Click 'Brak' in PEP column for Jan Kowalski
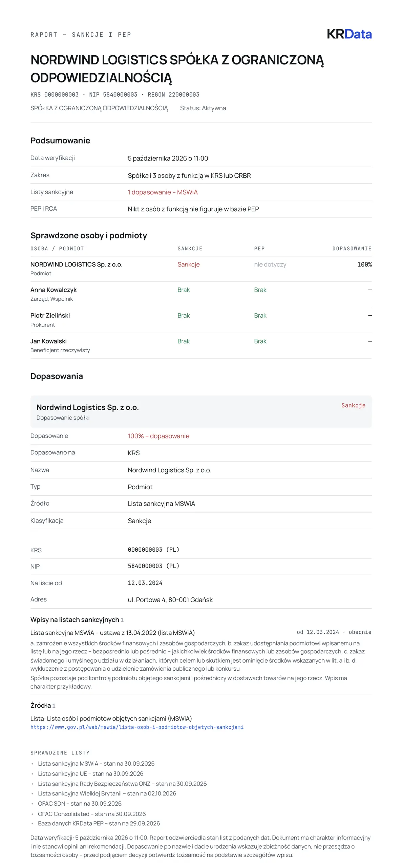The width and height of the screenshot is (403, 868). pos(260,341)
